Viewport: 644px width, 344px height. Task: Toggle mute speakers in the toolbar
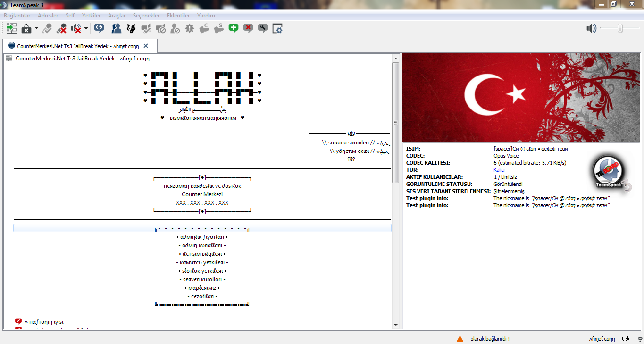[76, 28]
